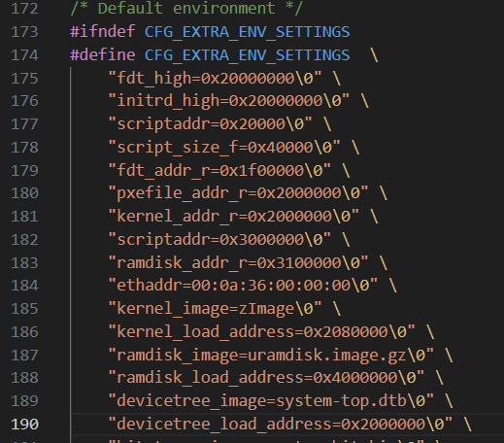
Task: Click line number 184 in the gutter
Action: coord(24,286)
